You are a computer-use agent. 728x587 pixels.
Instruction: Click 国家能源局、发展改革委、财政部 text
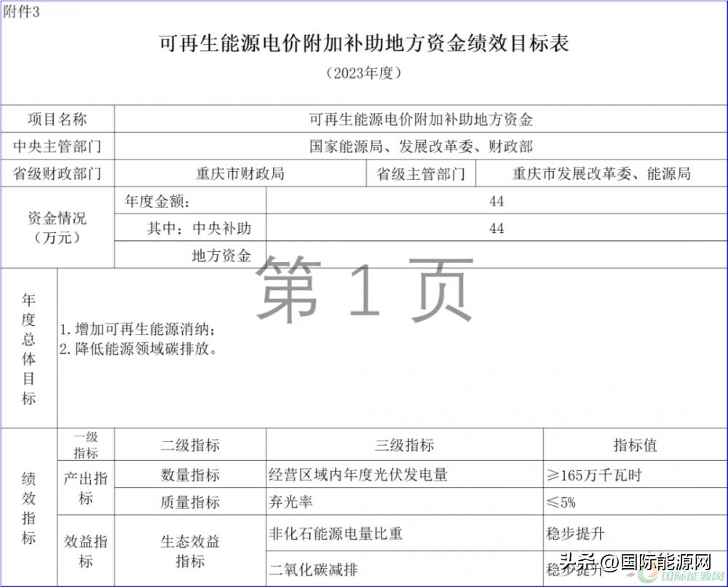422,143
